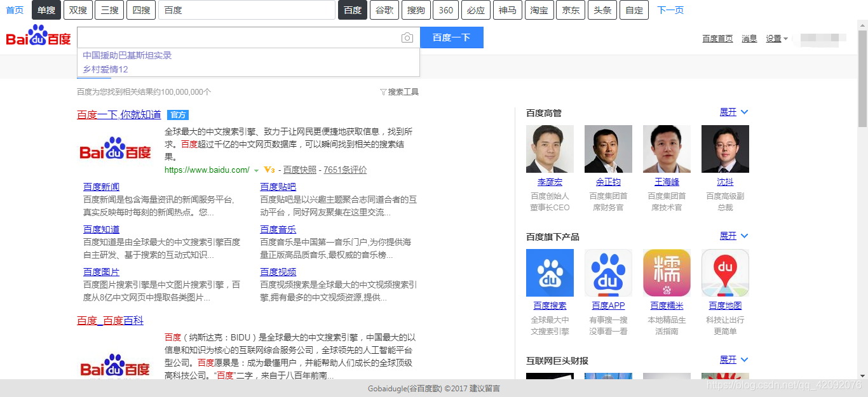Open the 百度贴吧 link
The image size is (868, 397).
click(278, 186)
